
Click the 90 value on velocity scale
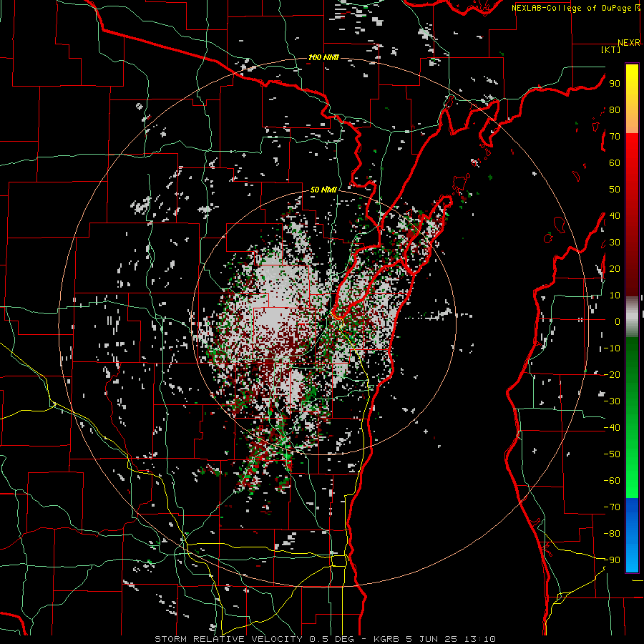[x=615, y=84]
